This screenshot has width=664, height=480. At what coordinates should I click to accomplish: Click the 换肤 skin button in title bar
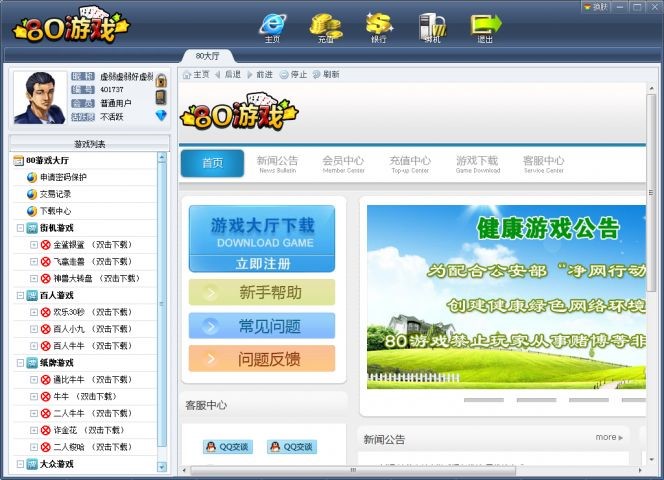coord(597,7)
